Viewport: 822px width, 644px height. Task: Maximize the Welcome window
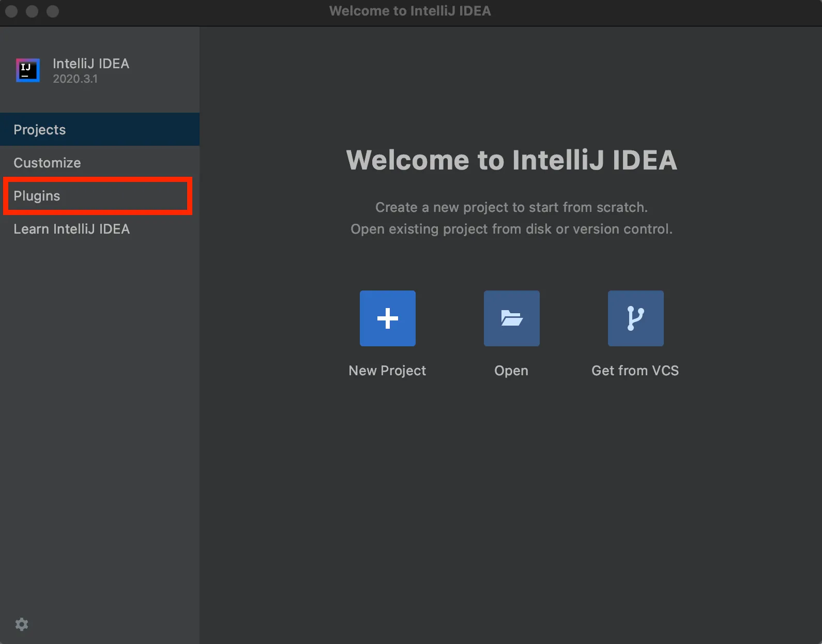click(53, 11)
